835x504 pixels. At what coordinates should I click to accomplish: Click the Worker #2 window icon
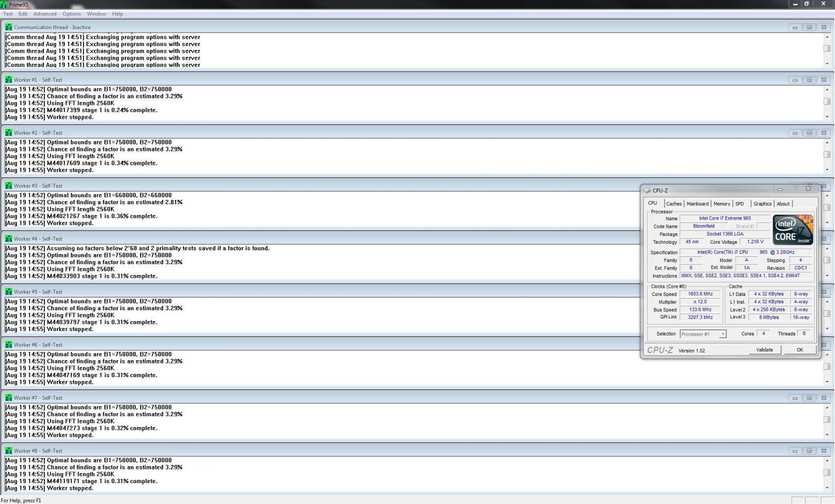(x=8, y=133)
